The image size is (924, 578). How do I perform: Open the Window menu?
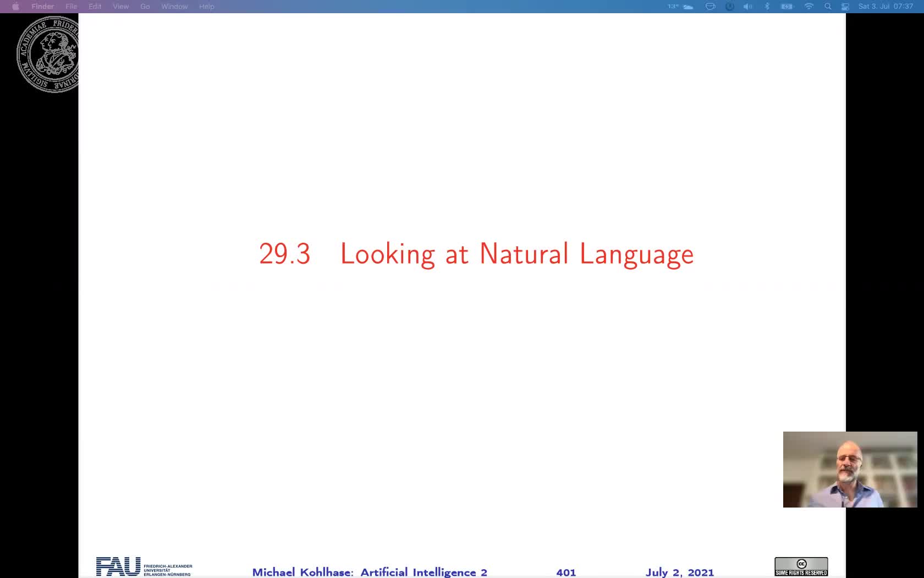[174, 7]
